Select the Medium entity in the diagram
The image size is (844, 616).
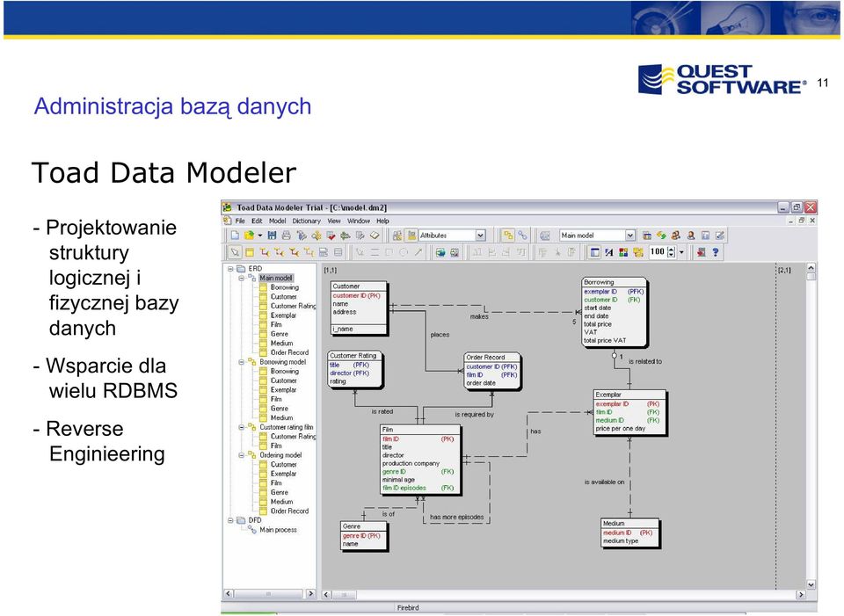pos(629,533)
